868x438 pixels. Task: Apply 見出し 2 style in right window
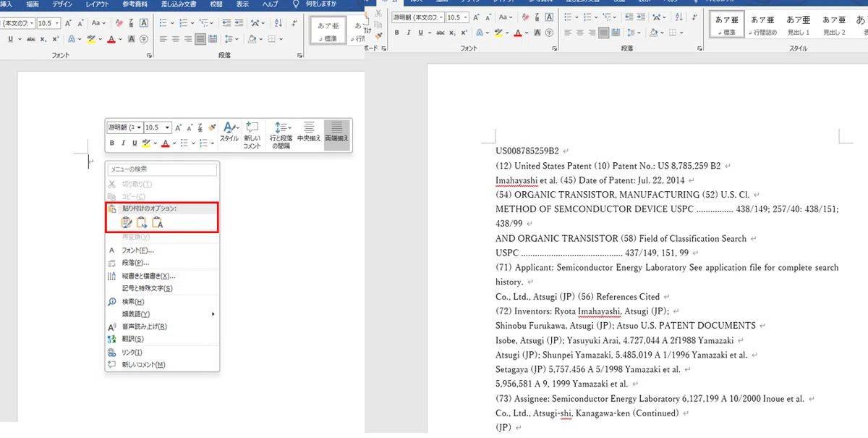[x=833, y=25]
